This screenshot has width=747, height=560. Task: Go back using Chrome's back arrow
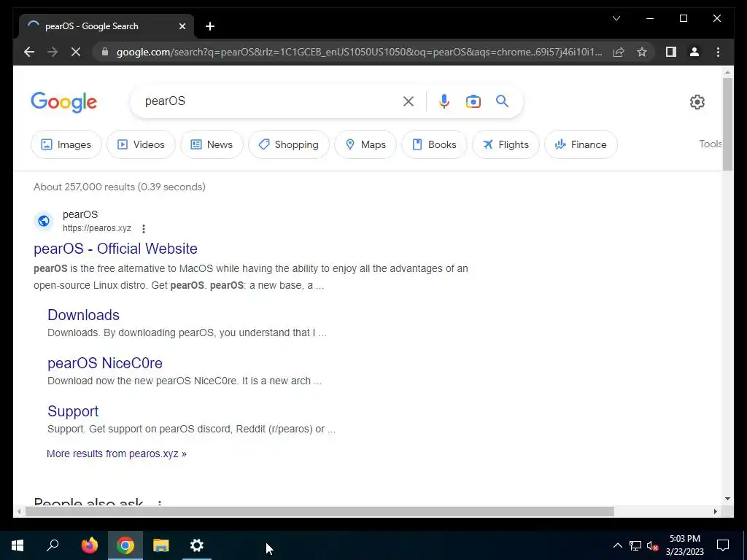pos(29,52)
